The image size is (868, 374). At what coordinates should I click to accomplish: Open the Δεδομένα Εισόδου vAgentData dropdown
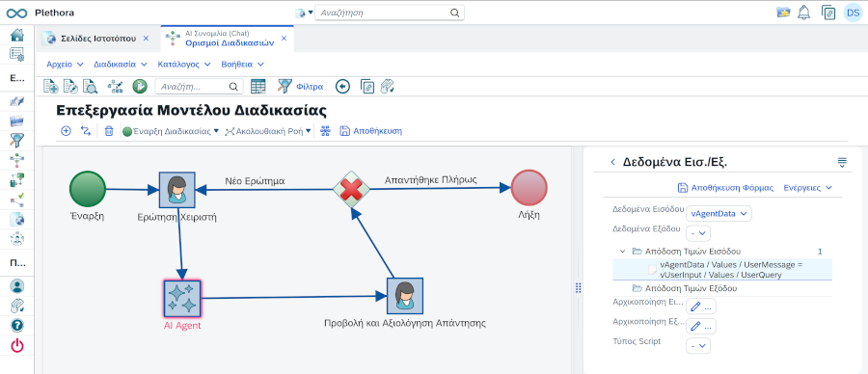[x=719, y=214]
